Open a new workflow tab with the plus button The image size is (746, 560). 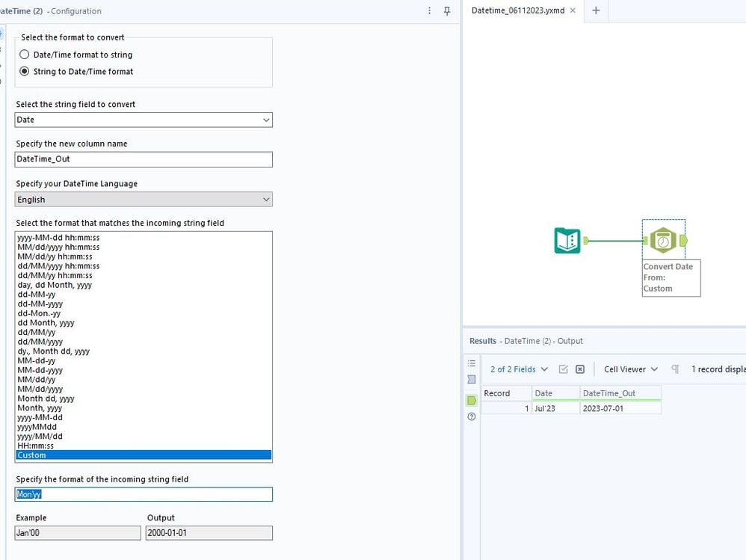pyautogui.click(x=596, y=10)
